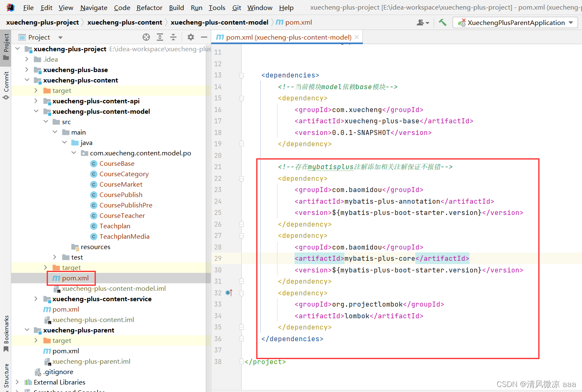Open the Git menu
Screen dimensions: 582x392
237,7
